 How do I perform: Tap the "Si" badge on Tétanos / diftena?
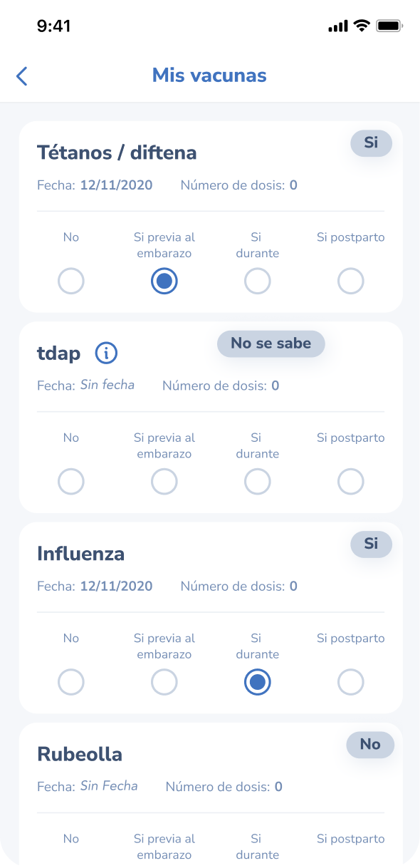pos(371,143)
